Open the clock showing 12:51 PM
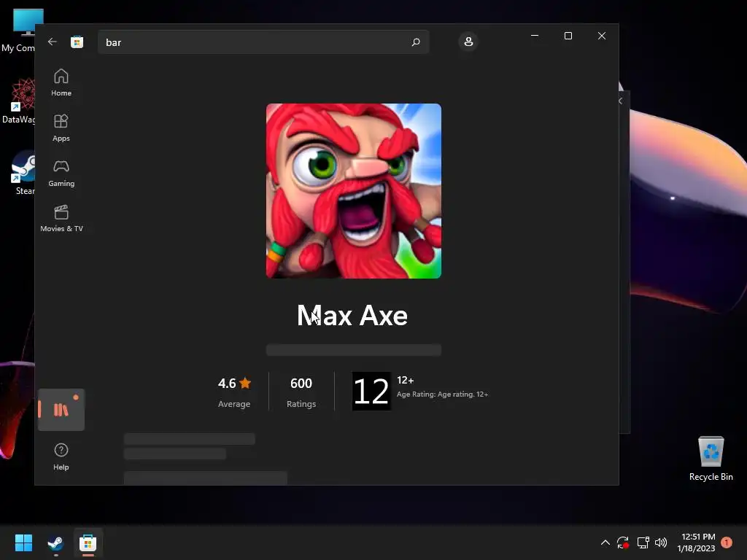747x560 pixels. coord(696,542)
